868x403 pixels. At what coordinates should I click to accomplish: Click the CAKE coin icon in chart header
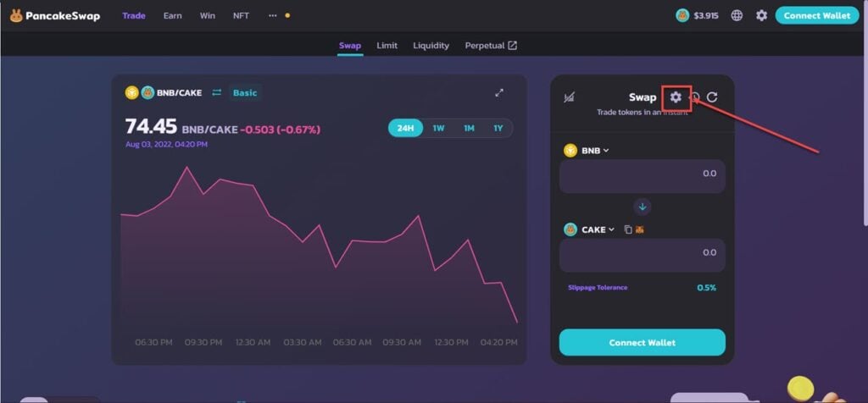point(147,93)
